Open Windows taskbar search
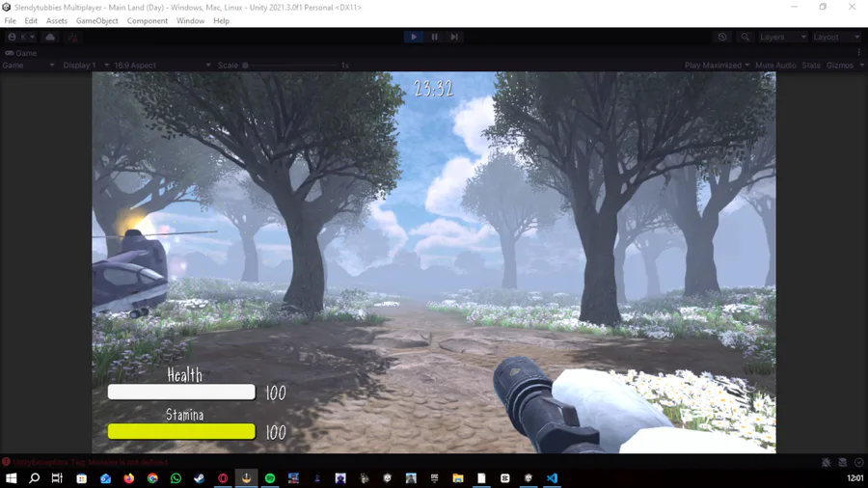The image size is (868, 488). [x=35, y=478]
